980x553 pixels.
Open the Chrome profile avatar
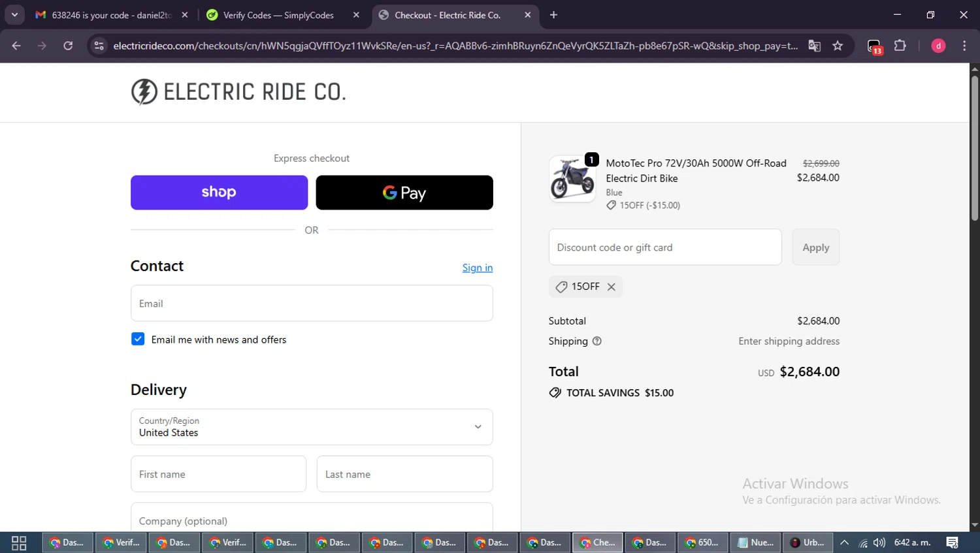(x=938, y=46)
